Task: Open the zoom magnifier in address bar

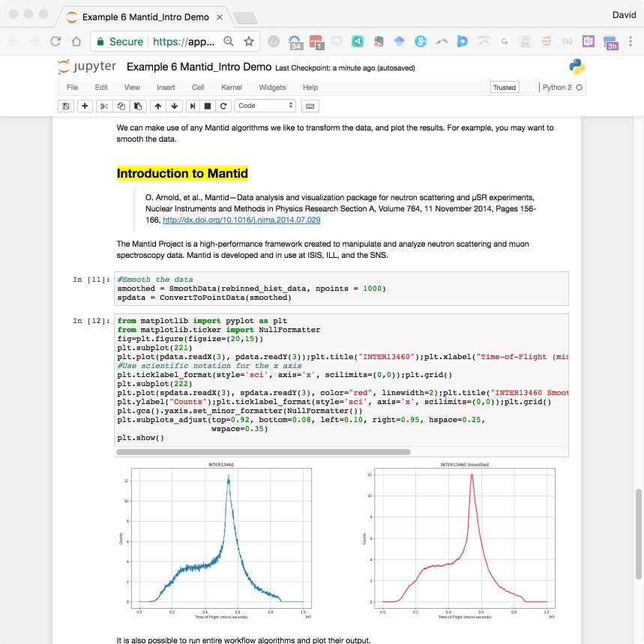Action: [229, 41]
